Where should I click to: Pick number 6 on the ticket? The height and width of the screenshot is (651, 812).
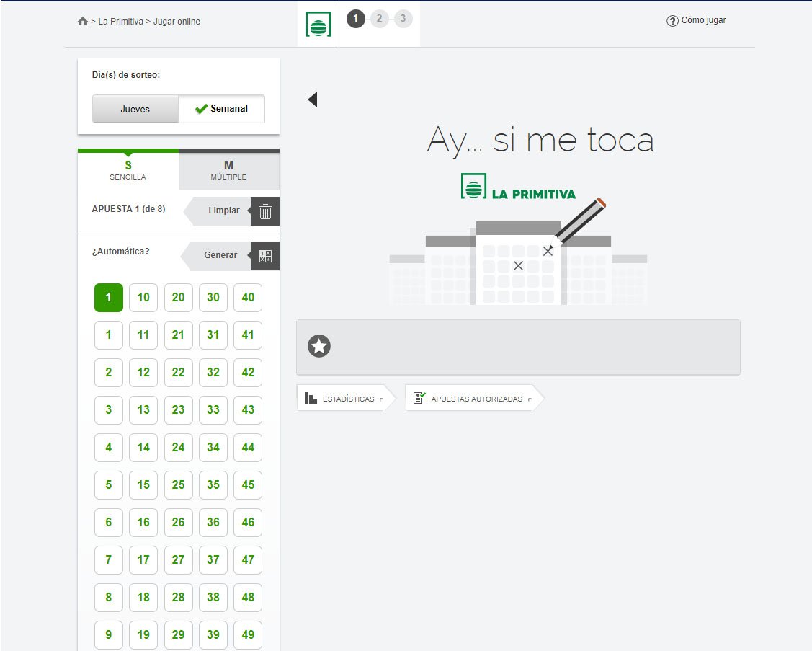click(x=109, y=523)
